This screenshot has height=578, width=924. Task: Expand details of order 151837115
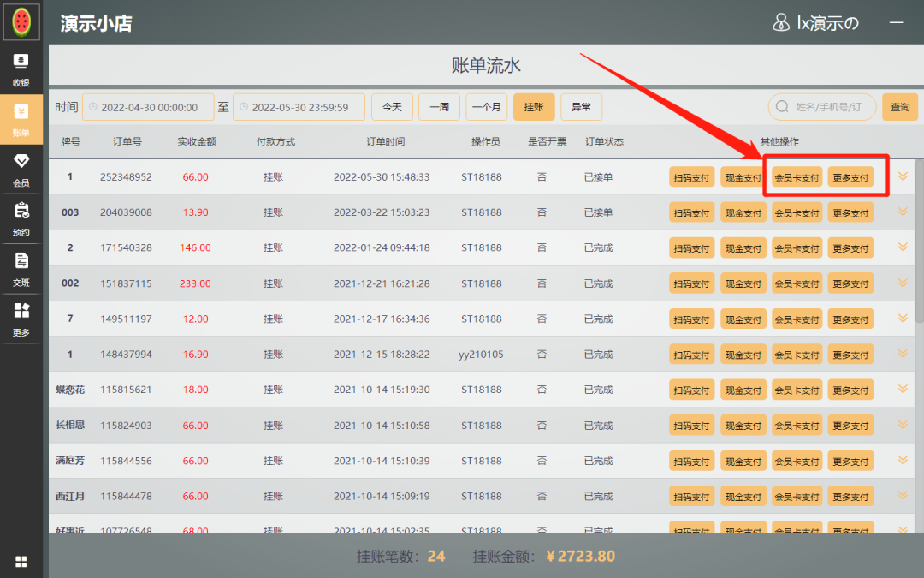click(x=903, y=283)
